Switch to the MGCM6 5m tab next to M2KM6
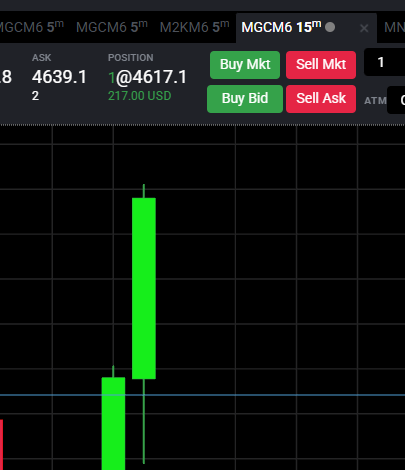The width and height of the screenshot is (405, 470). pos(112,27)
